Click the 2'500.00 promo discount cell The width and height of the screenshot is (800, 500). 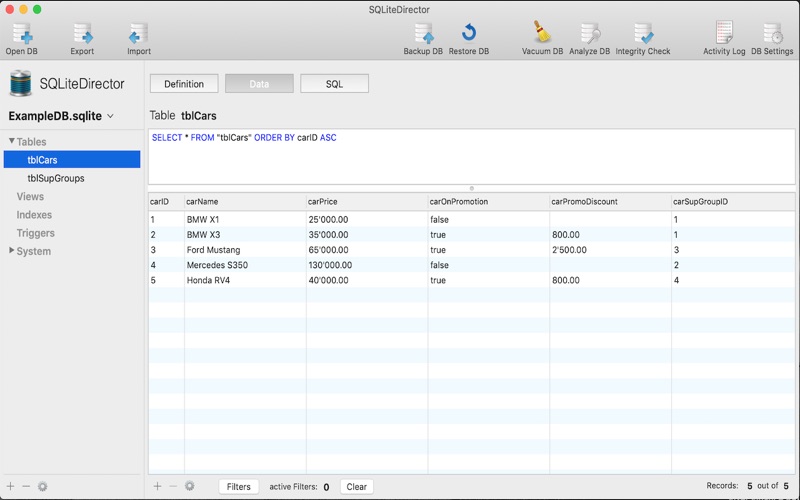(610, 250)
